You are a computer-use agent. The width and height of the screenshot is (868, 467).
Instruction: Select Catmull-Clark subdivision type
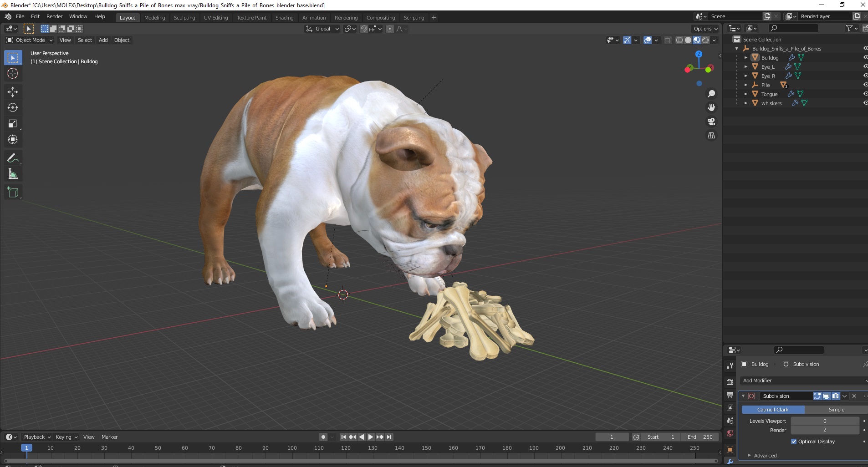coord(773,410)
